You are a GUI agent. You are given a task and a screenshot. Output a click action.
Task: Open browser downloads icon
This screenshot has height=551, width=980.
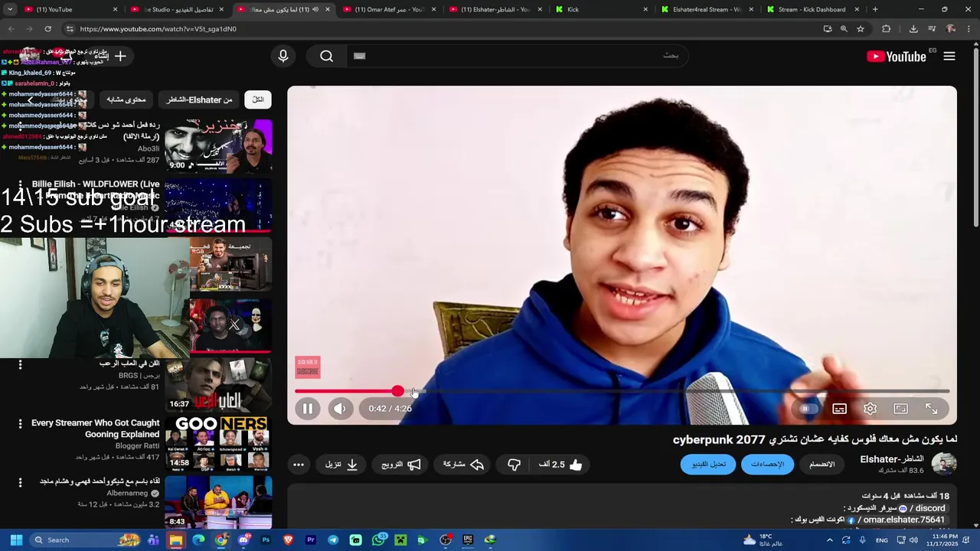tap(913, 28)
